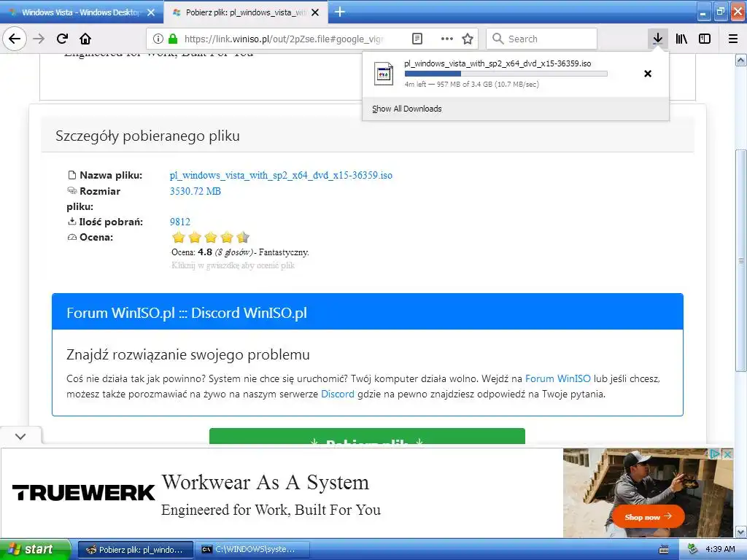The height and width of the screenshot is (560, 747).
Task: Go back using the browser back arrow
Action: pyautogui.click(x=15, y=39)
